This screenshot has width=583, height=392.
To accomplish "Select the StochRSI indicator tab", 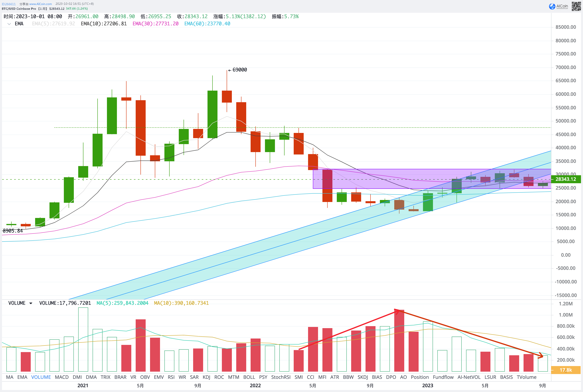I will tap(281, 377).
